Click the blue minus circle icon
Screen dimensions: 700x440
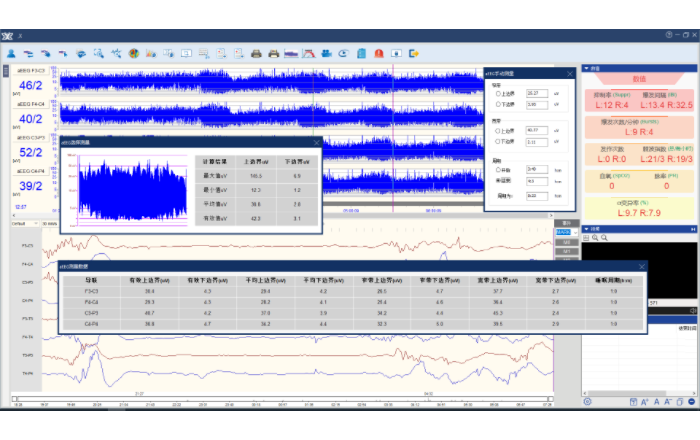pyautogui.click(x=692, y=402)
